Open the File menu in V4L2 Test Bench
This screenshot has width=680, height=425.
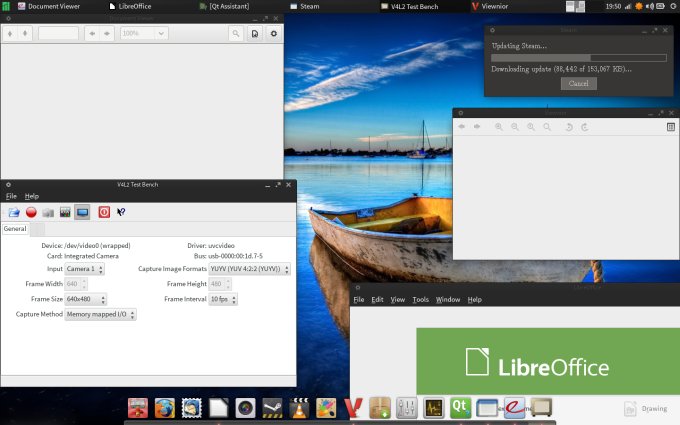12,196
